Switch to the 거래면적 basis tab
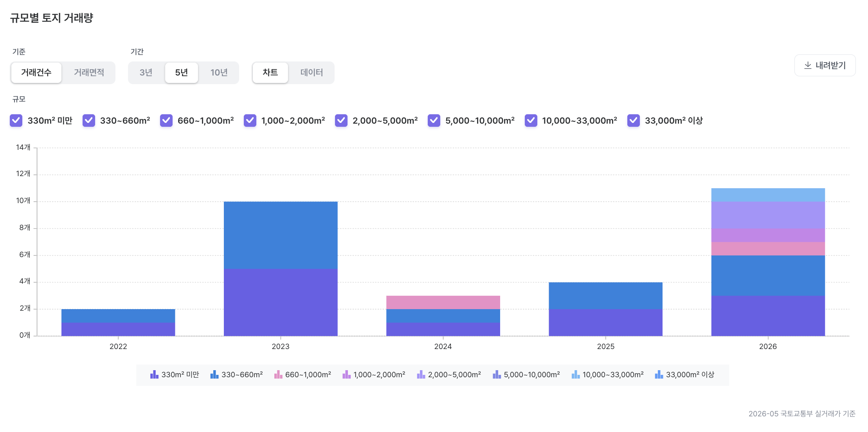This screenshot has width=868, height=432. (x=89, y=72)
